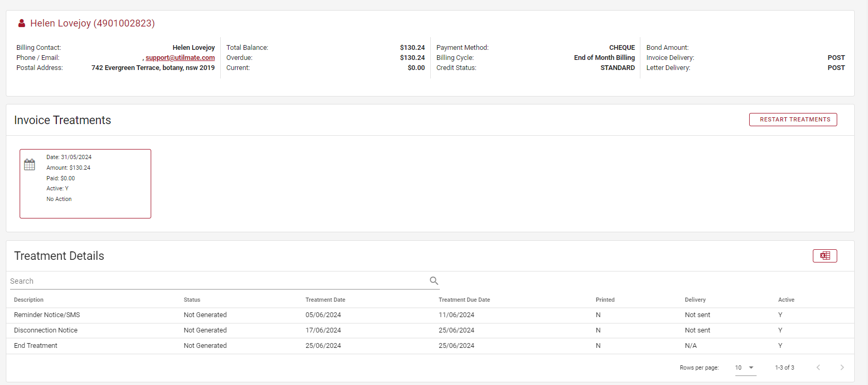Go to previous page arrow

coord(818,367)
